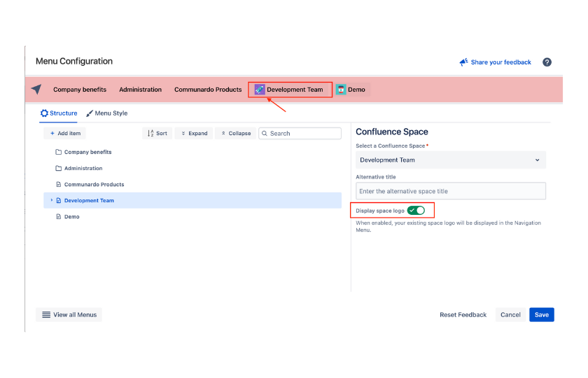588x378 pixels.
Task: Click the folder icon beside Administration
Action: pos(58,169)
